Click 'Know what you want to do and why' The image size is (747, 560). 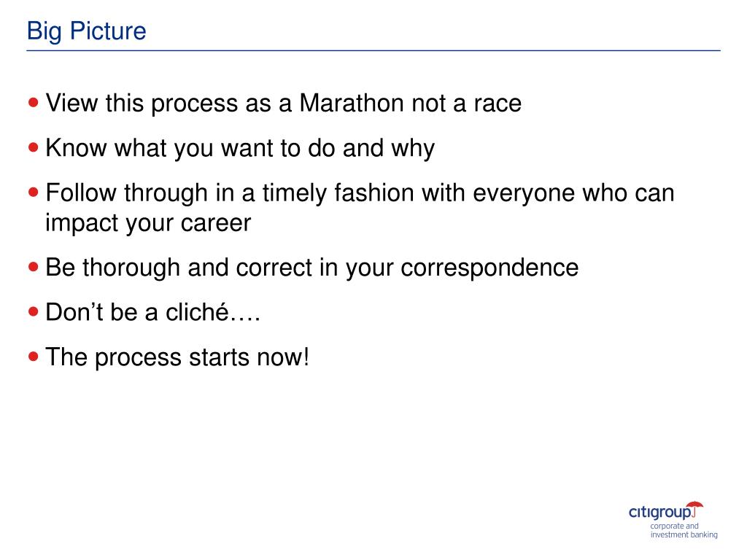point(240,149)
